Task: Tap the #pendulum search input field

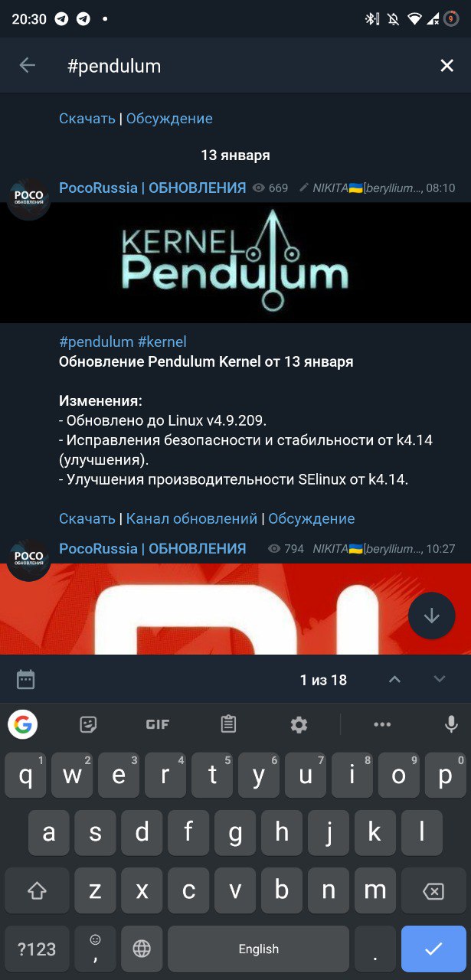Action: 237,66
